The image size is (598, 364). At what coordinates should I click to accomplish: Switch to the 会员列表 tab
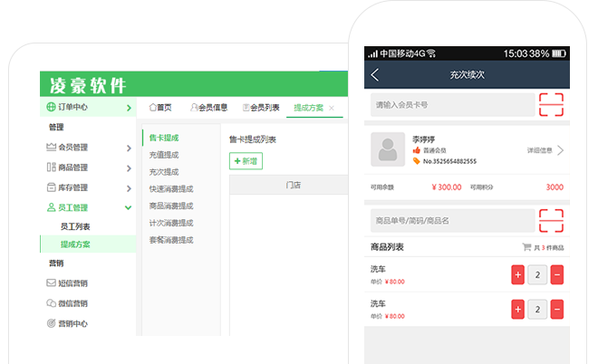coord(261,108)
